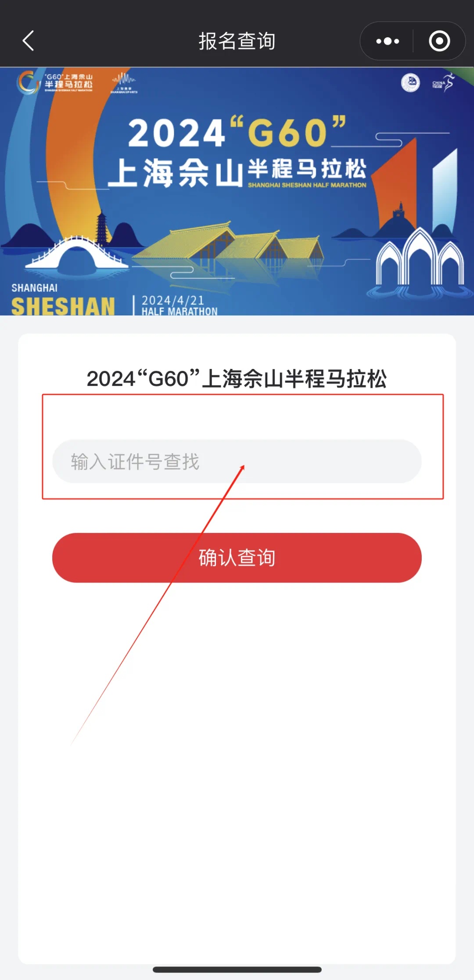The width and height of the screenshot is (474, 980).
Task: Tap the 报名查询 page title
Action: [237, 41]
